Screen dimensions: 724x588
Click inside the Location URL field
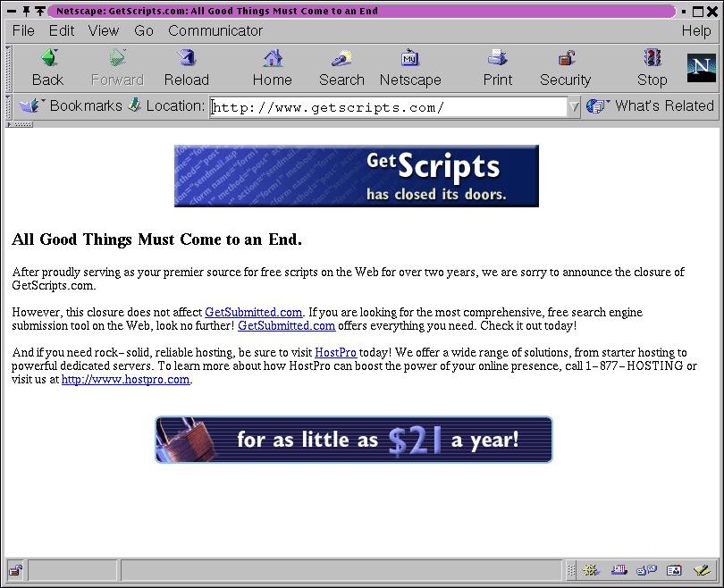tap(384, 107)
